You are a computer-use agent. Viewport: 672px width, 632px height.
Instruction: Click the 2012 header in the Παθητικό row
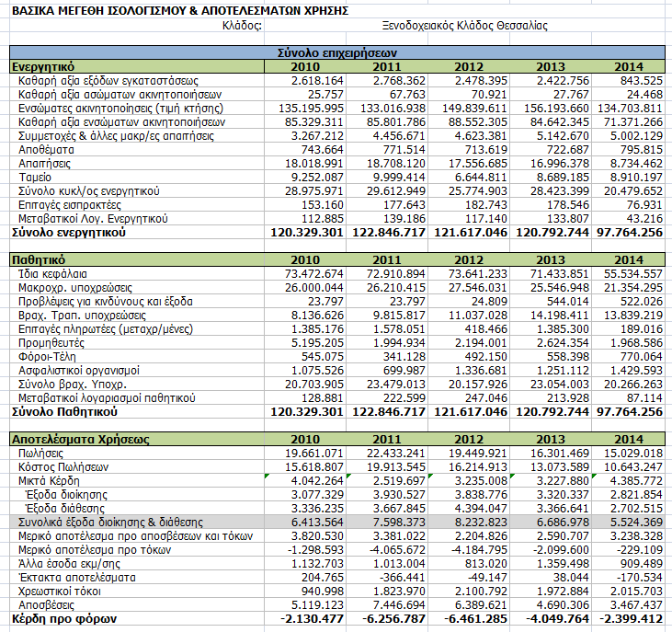[469, 260]
